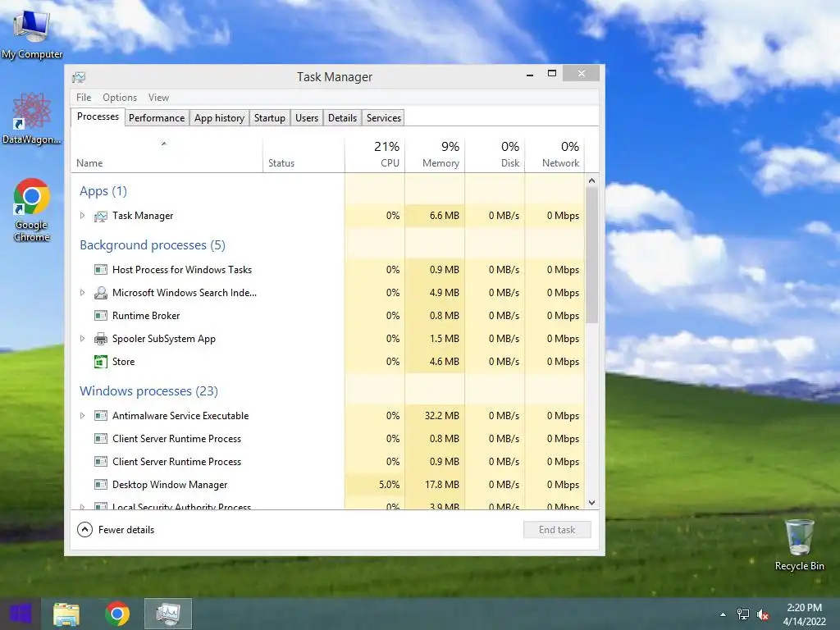Click second Client Server Runtime Process icon (0.9 MB)
The image size is (840, 630).
click(x=101, y=461)
